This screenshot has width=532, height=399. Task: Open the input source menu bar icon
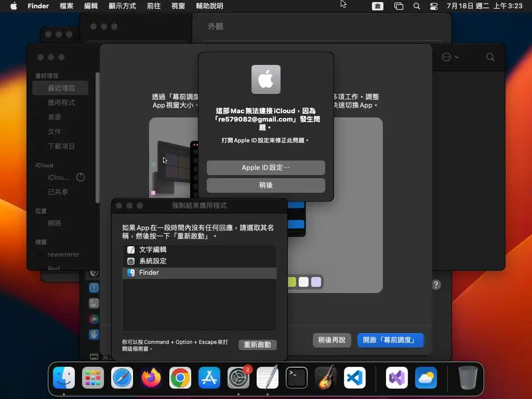[378, 6]
